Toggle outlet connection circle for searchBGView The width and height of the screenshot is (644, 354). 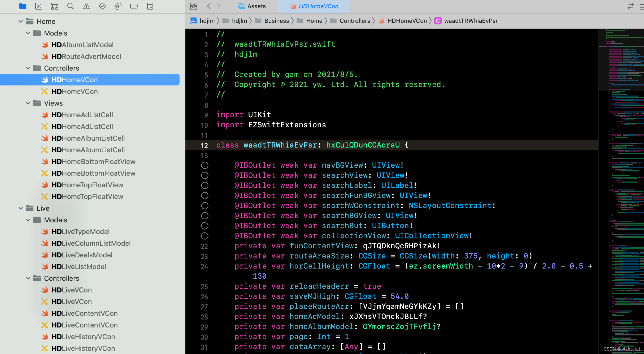[x=205, y=216]
